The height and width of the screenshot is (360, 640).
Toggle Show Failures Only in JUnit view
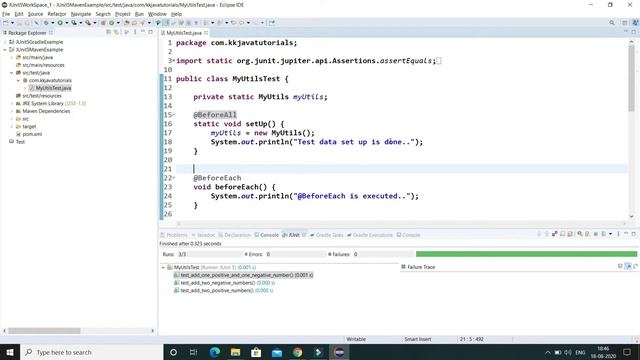(554, 234)
